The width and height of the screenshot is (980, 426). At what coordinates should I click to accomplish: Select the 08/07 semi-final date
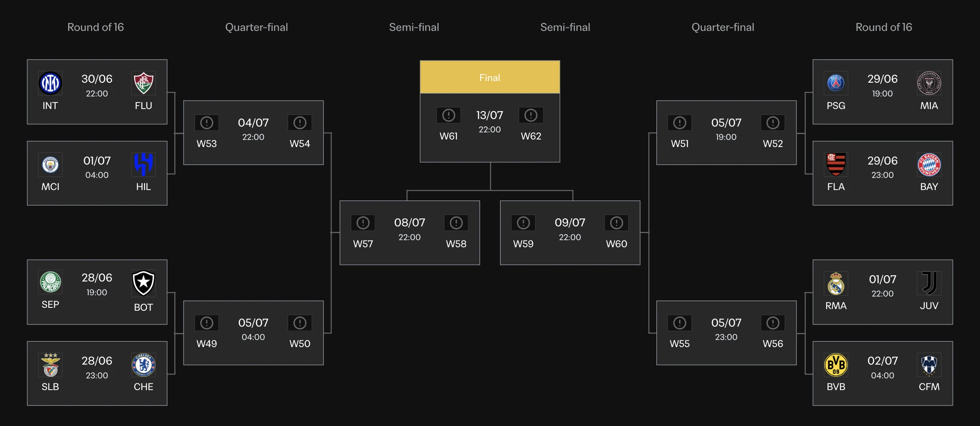(x=410, y=223)
